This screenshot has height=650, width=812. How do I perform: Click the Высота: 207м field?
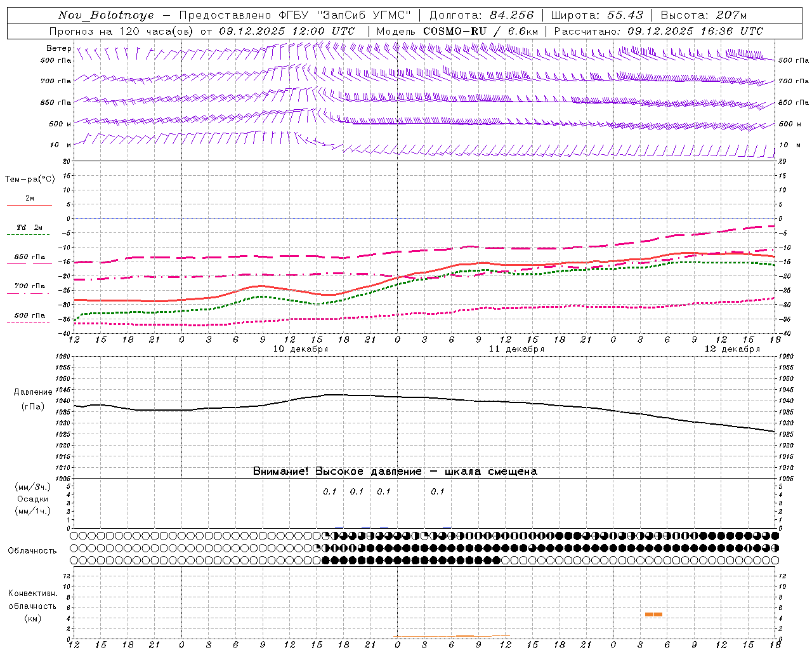pyautogui.click(x=704, y=15)
